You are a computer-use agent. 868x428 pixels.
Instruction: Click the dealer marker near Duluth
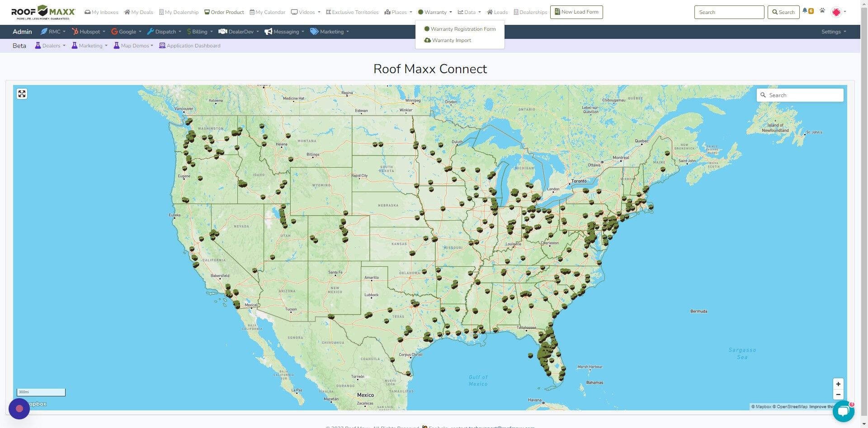440,145
